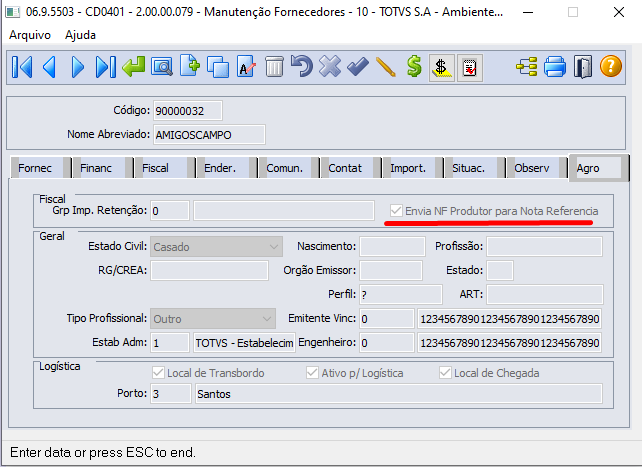Switch to the Situac. tab

pyautogui.click(x=475, y=168)
